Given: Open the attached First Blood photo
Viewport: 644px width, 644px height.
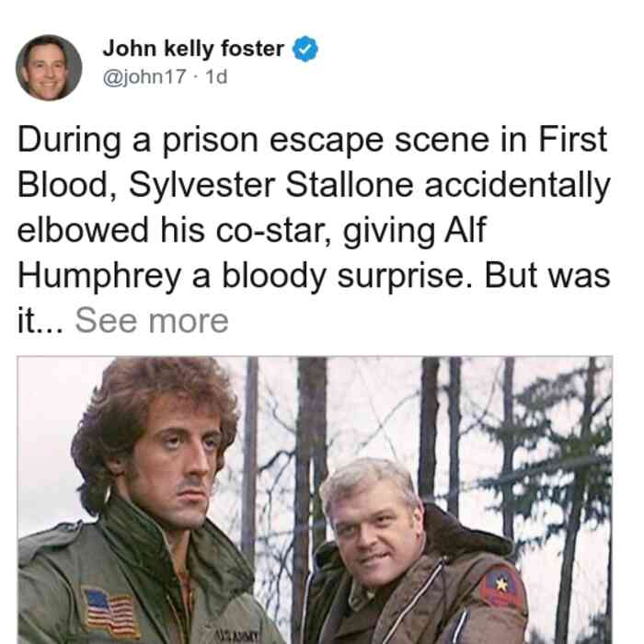Looking at the screenshot, I should (x=315, y=500).
